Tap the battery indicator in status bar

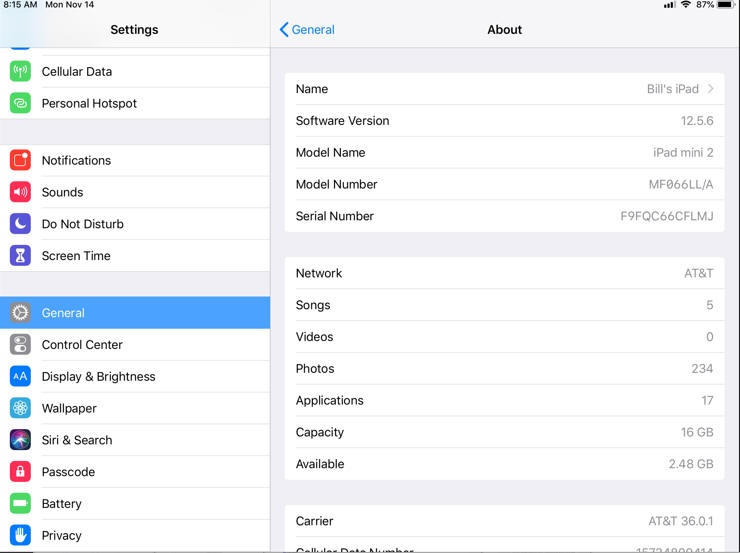[725, 5]
